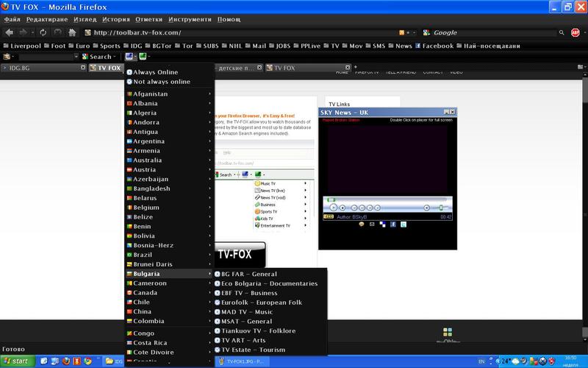Open the China channels submenu
Viewport: 588px width, 368px height.
170,311
